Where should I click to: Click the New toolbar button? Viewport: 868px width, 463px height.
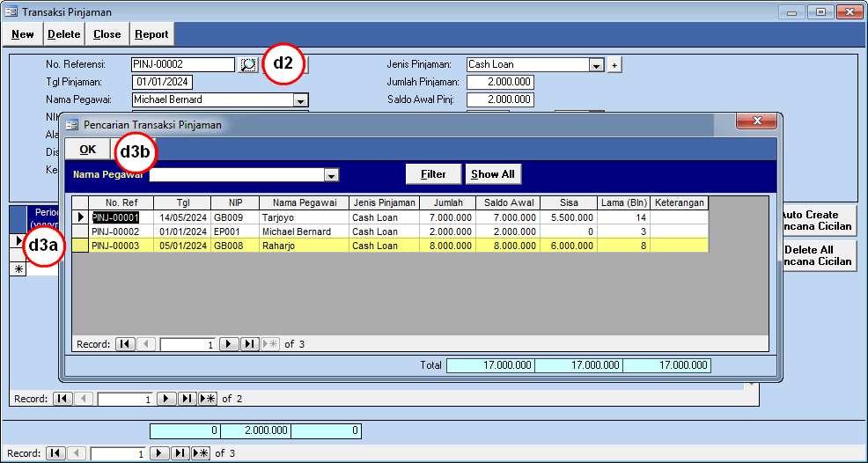tap(23, 34)
